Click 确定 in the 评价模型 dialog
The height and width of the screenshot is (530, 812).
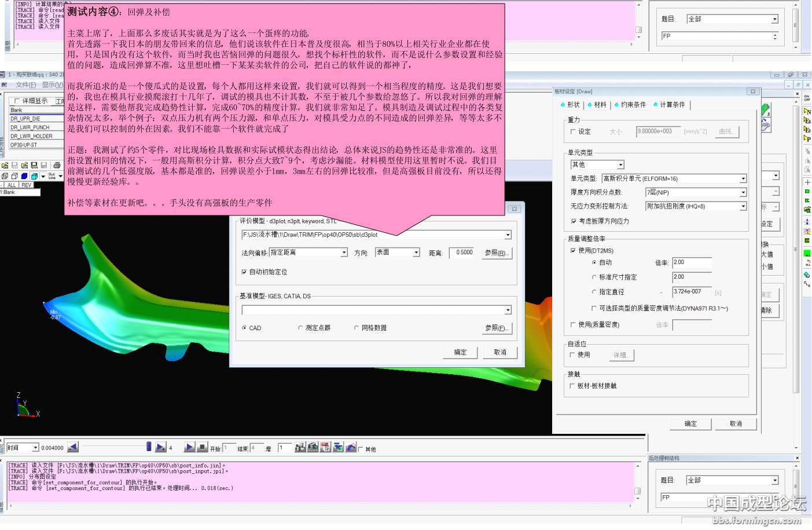[x=460, y=352]
